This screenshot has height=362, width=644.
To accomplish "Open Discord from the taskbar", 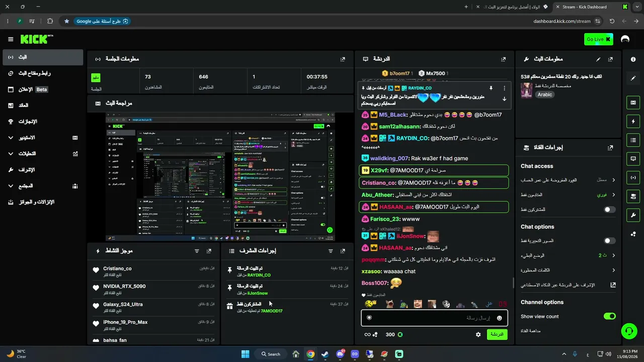I will (340, 354).
